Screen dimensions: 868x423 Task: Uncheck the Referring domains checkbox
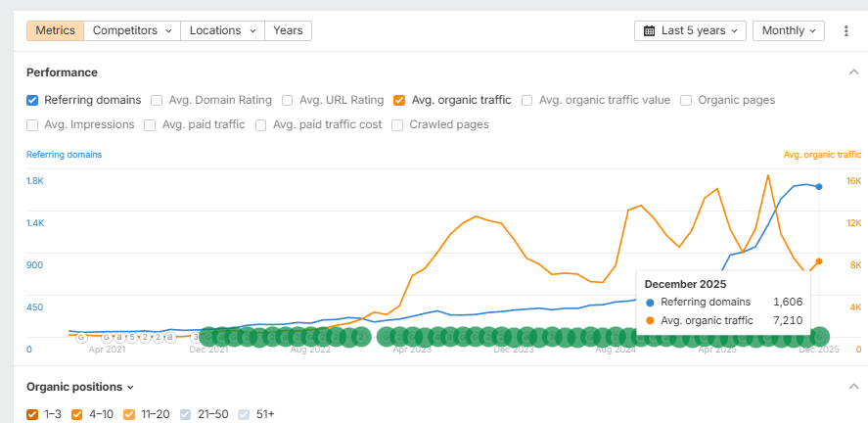[32, 100]
